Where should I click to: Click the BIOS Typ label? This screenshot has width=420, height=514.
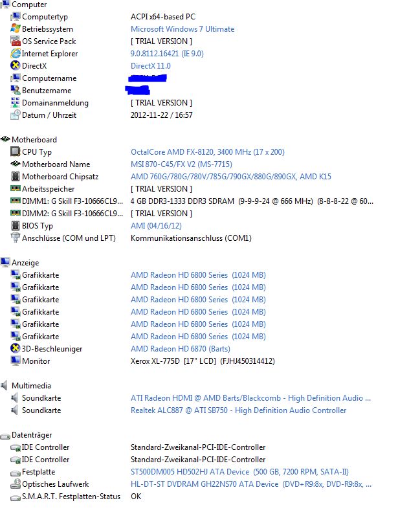pos(38,226)
